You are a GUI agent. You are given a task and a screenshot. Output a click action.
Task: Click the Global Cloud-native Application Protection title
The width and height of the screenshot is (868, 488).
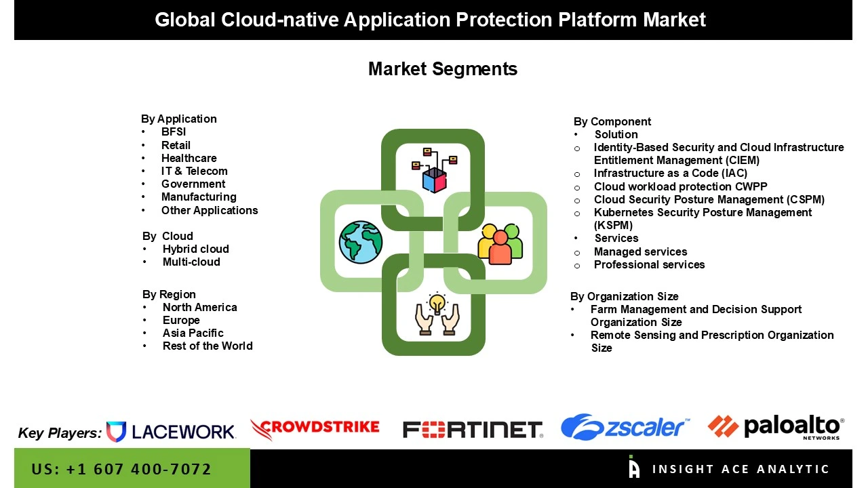coord(430,20)
